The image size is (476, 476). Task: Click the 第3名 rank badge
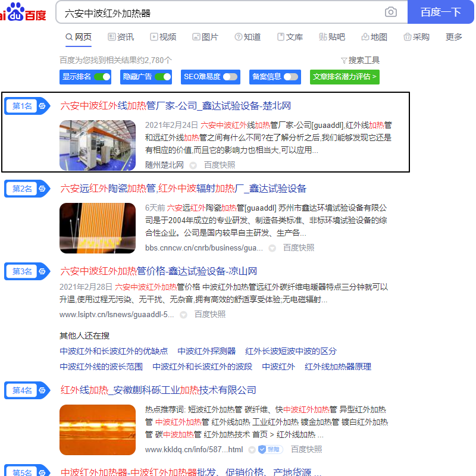pos(27,271)
